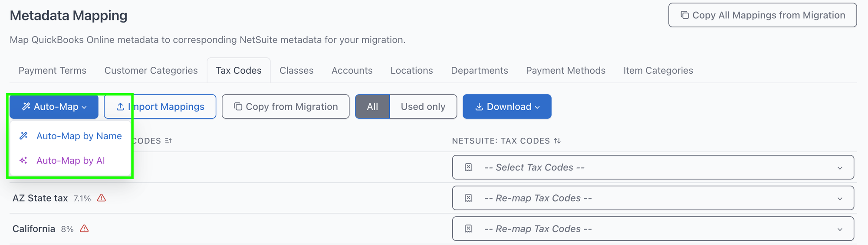Click the Metadata Mapping heading
This screenshot has height=245, width=868.
pos(69,16)
